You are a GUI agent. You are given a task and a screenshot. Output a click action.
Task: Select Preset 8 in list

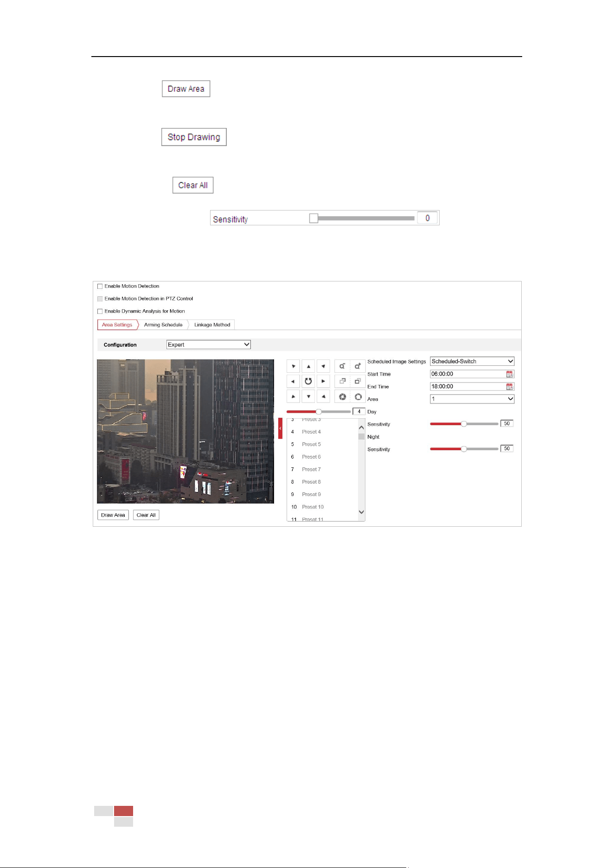[x=322, y=482]
